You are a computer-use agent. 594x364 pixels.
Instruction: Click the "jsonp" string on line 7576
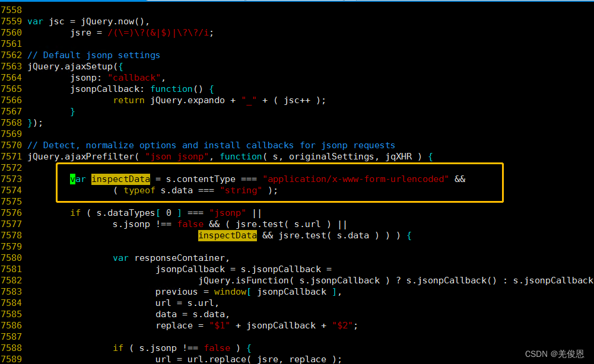tap(228, 213)
